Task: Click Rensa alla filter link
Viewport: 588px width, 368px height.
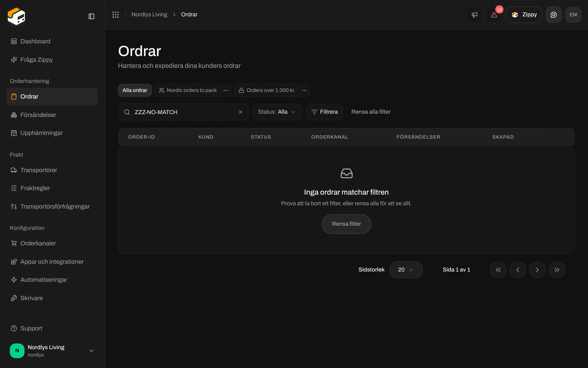Action: 371,112
